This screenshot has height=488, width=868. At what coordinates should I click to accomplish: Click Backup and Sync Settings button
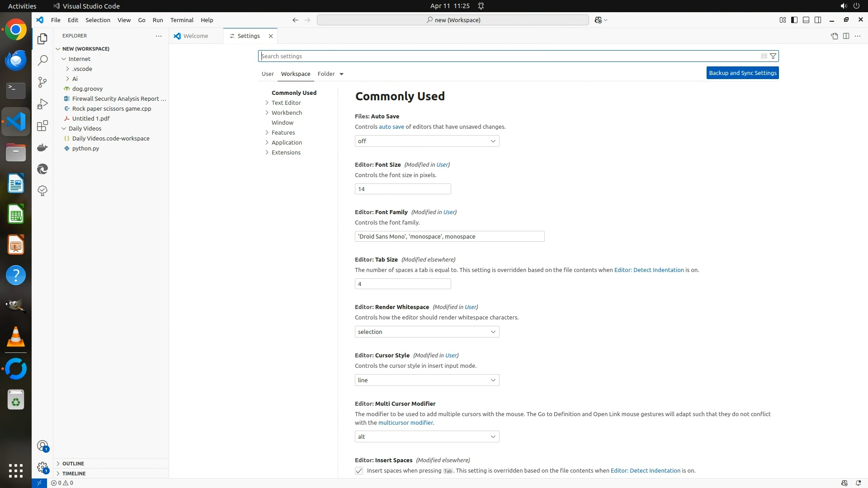pyautogui.click(x=742, y=73)
